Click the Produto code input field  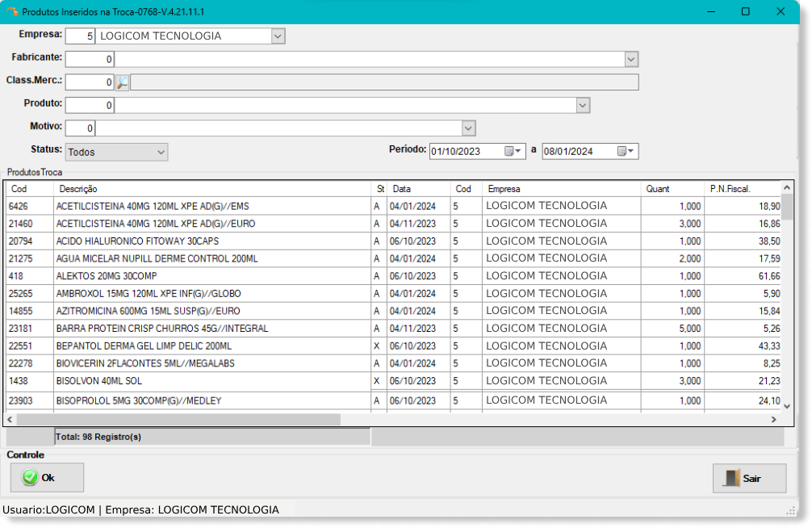90,106
